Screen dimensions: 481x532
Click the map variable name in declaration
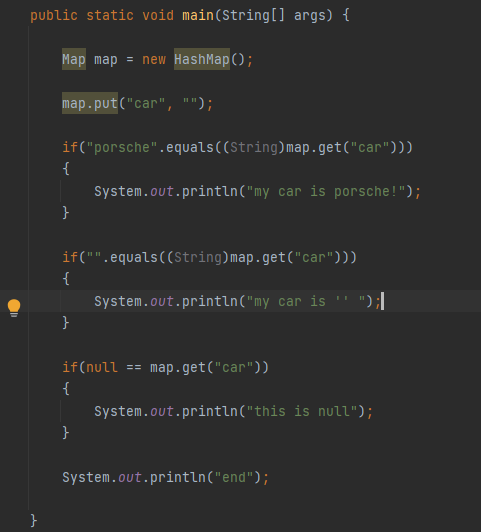tap(106, 60)
